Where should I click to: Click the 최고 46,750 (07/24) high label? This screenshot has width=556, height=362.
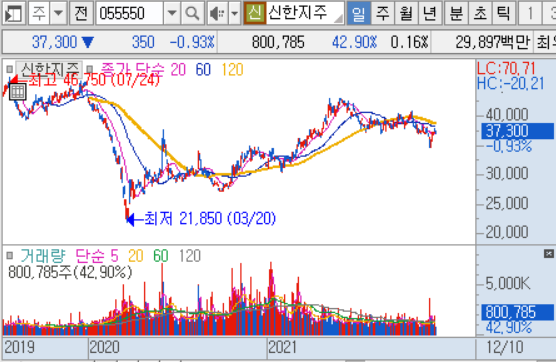click(93, 80)
